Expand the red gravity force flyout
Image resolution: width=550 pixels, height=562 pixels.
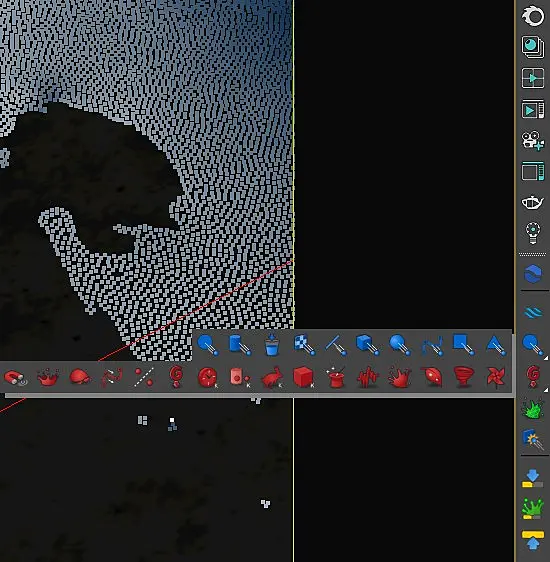[x=534, y=378]
